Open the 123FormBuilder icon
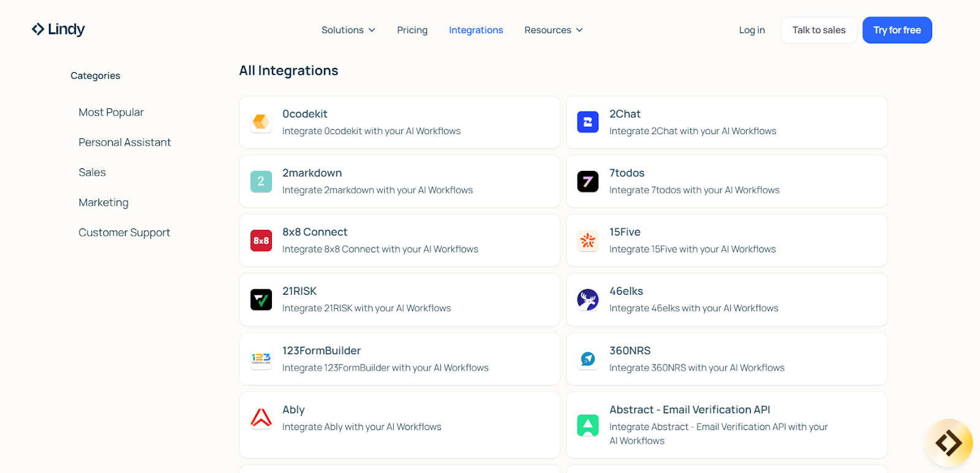The height and width of the screenshot is (473, 980). (x=261, y=358)
